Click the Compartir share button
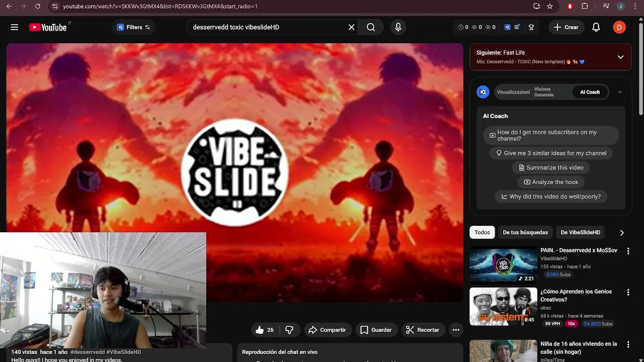This screenshot has width=644, height=362. pyautogui.click(x=327, y=330)
